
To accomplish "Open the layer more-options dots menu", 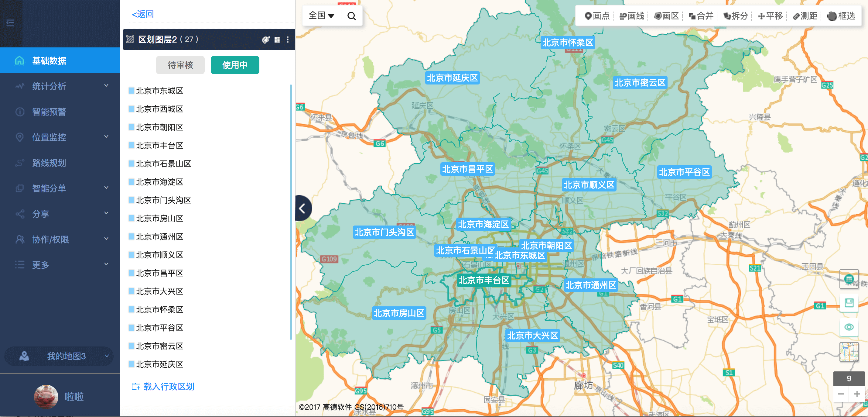I will click(x=287, y=40).
